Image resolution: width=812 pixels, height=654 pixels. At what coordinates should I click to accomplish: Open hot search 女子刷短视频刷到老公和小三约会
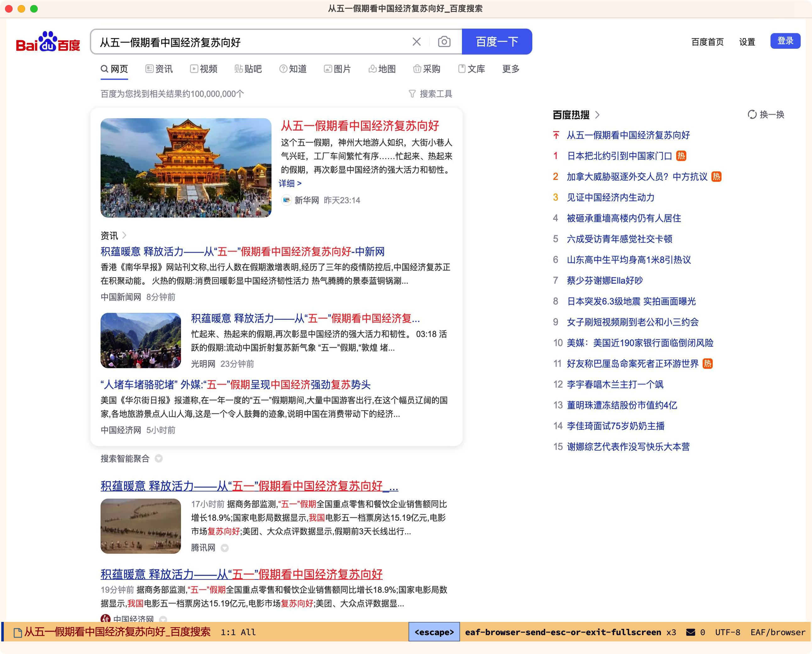click(633, 322)
